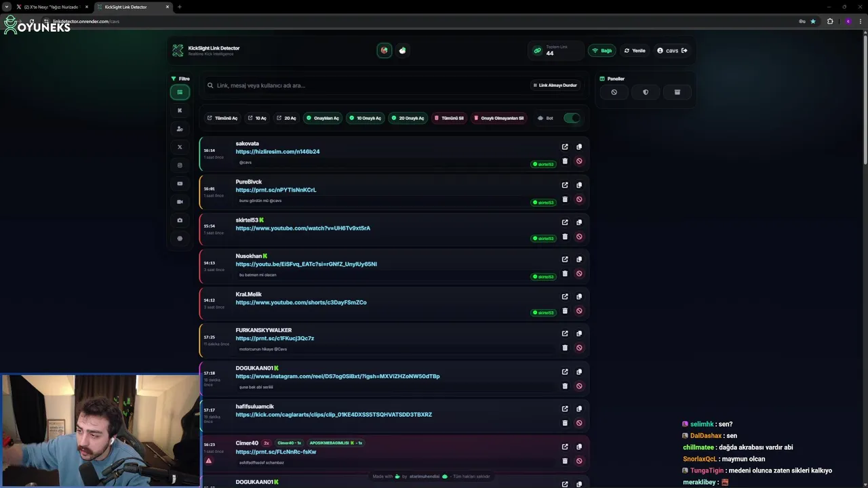Block KraLMelik with the ban icon
The image size is (868, 488).
point(579,311)
